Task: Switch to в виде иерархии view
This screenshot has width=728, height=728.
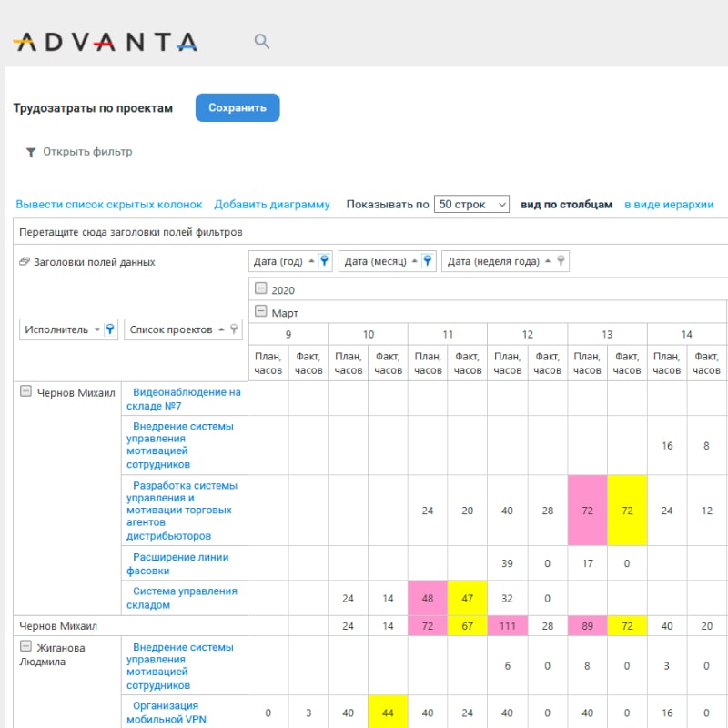Action: pyautogui.click(x=669, y=205)
